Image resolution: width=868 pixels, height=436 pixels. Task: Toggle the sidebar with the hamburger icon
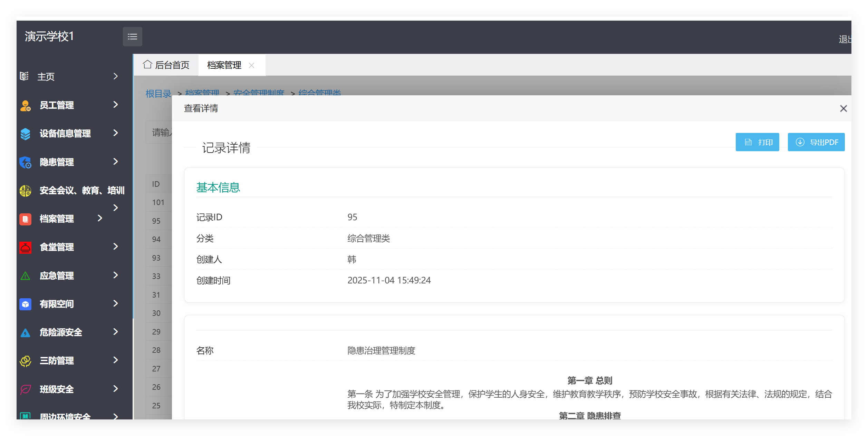(x=133, y=36)
